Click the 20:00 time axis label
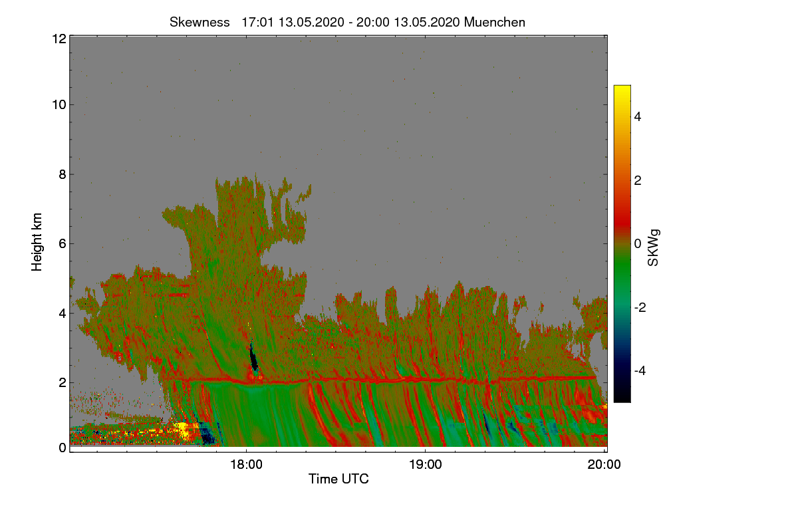 coord(604,465)
